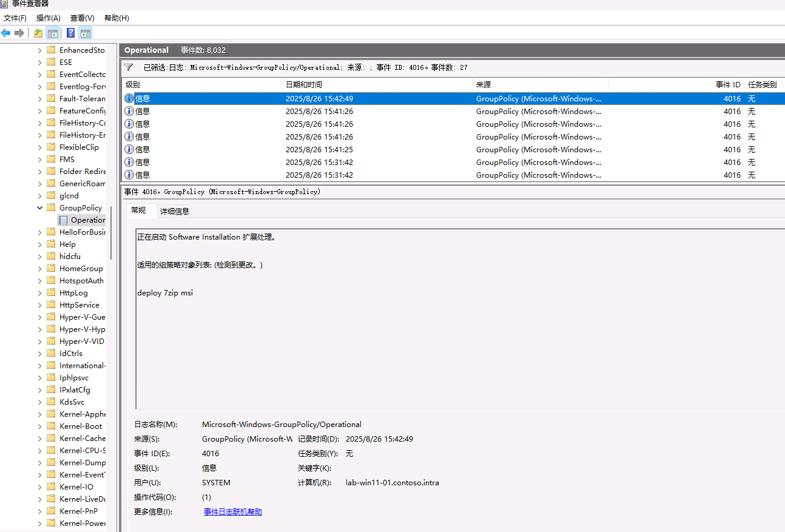Expand the Folder Redire tree node
The image size is (785, 532).
tap(40, 171)
